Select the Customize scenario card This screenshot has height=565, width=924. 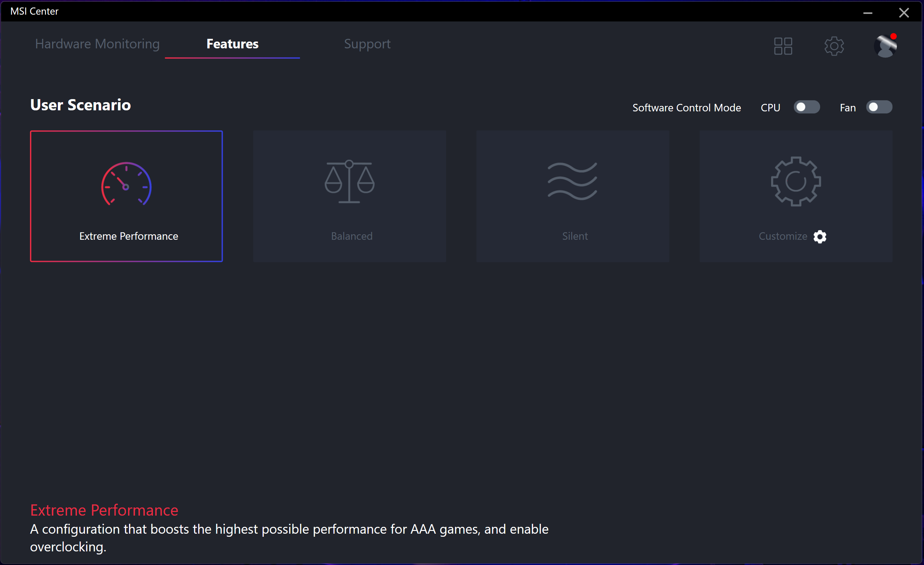[796, 196]
